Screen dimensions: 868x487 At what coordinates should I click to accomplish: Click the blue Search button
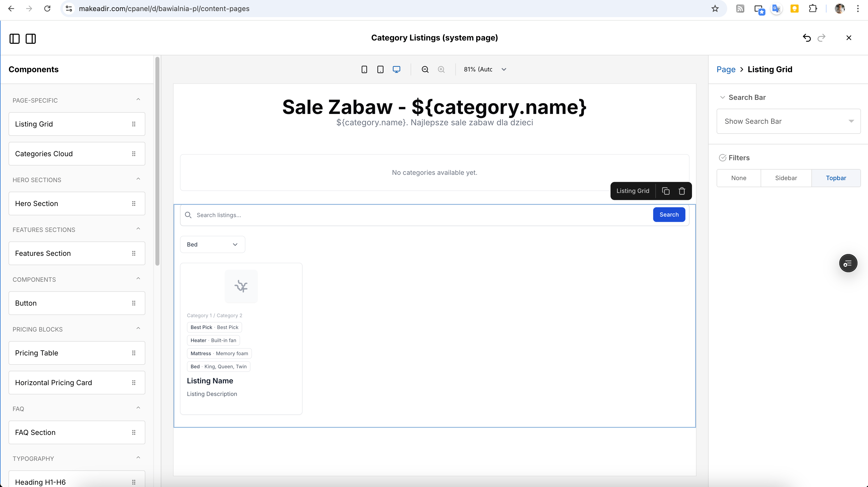[x=669, y=215]
